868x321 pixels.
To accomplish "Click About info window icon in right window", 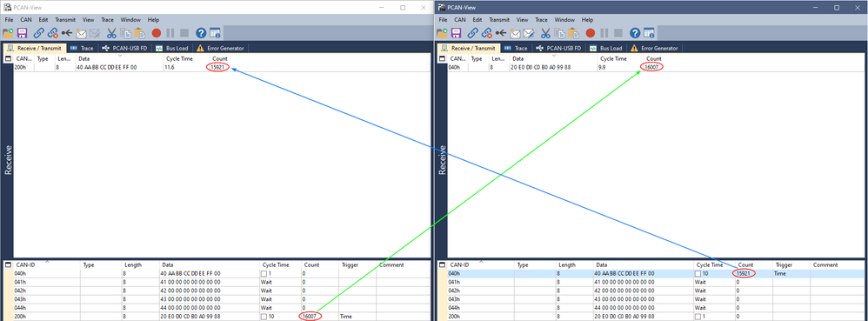I will click(649, 33).
